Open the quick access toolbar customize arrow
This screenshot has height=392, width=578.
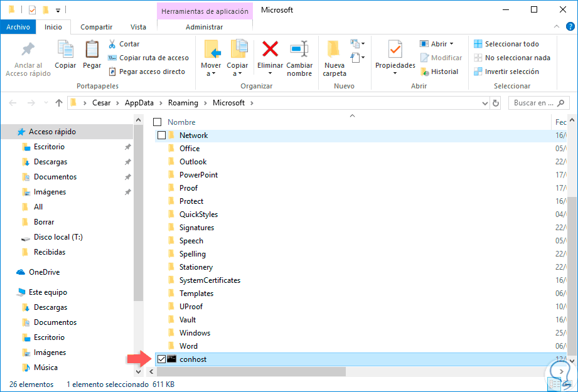pyautogui.click(x=58, y=10)
